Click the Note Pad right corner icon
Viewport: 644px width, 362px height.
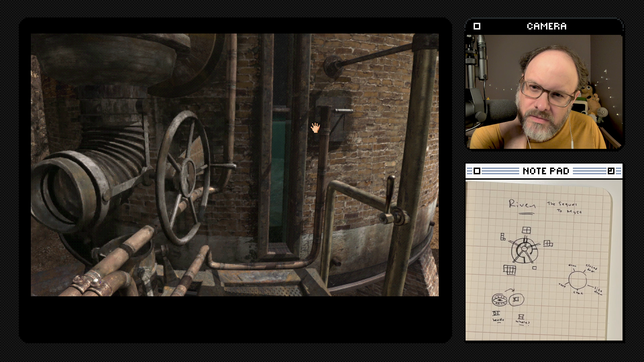[x=611, y=171]
